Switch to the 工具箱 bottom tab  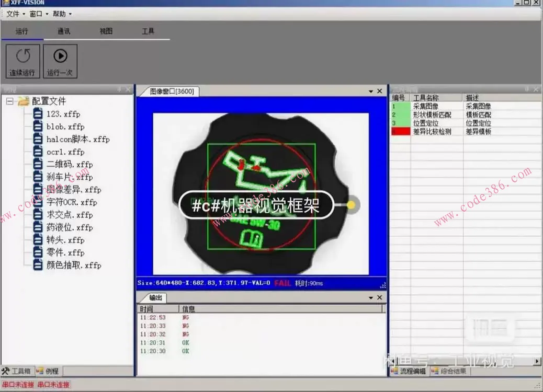tap(16, 371)
